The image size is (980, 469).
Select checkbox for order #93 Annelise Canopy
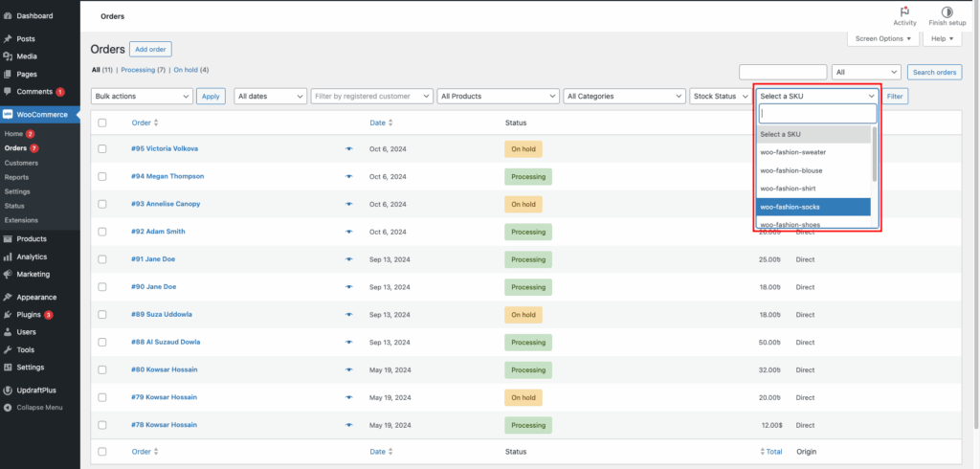pyautogui.click(x=102, y=204)
